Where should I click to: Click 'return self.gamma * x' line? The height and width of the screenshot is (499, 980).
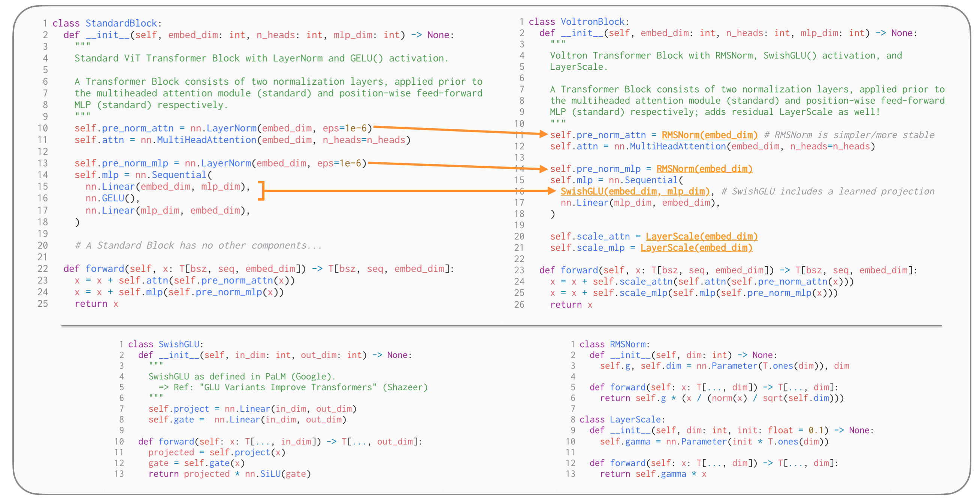(653, 474)
